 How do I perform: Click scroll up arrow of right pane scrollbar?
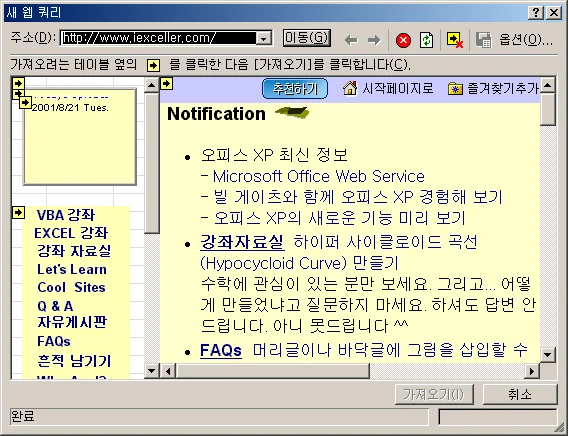click(x=547, y=85)
